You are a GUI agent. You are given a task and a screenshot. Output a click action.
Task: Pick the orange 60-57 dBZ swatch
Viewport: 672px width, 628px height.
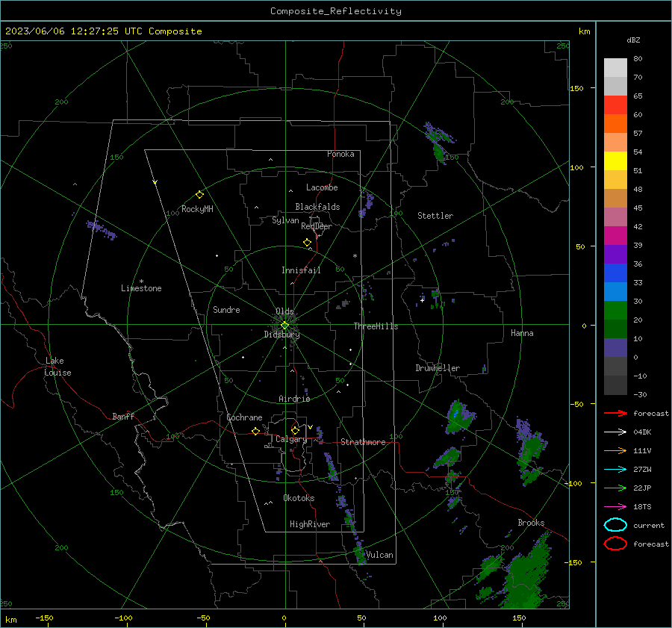coord(615,124)
